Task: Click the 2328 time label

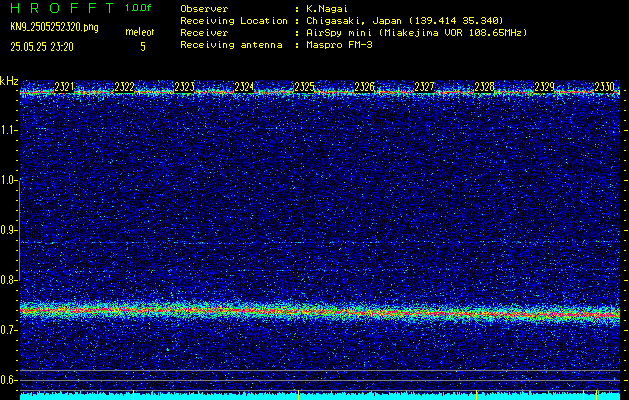Action: (484, 87)
